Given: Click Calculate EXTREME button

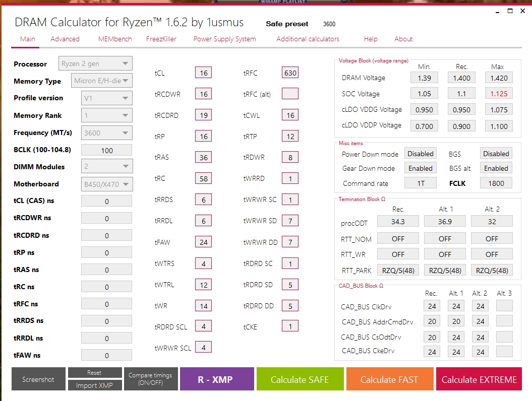Looking at the screenshot, I should click(479, 379).
